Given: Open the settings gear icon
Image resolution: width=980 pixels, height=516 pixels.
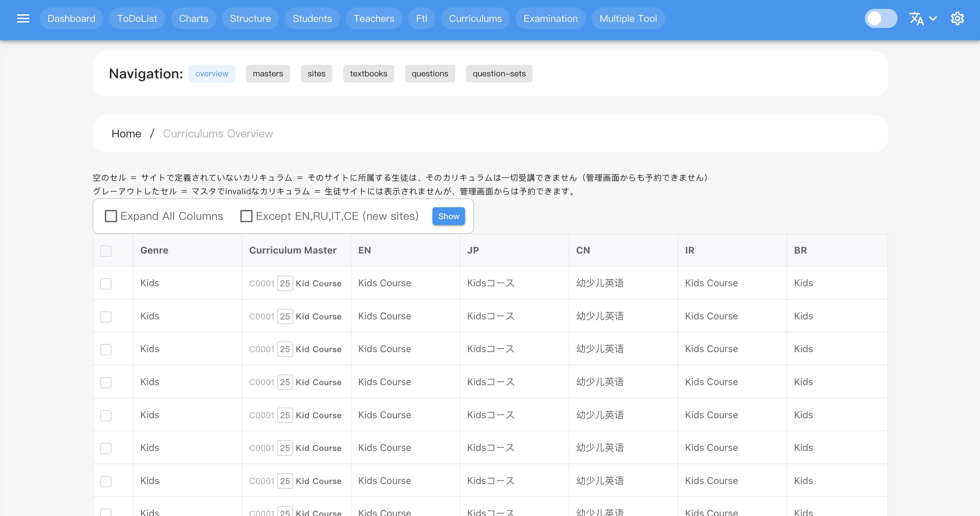Looking at the screenshot, I should [957, 18].
